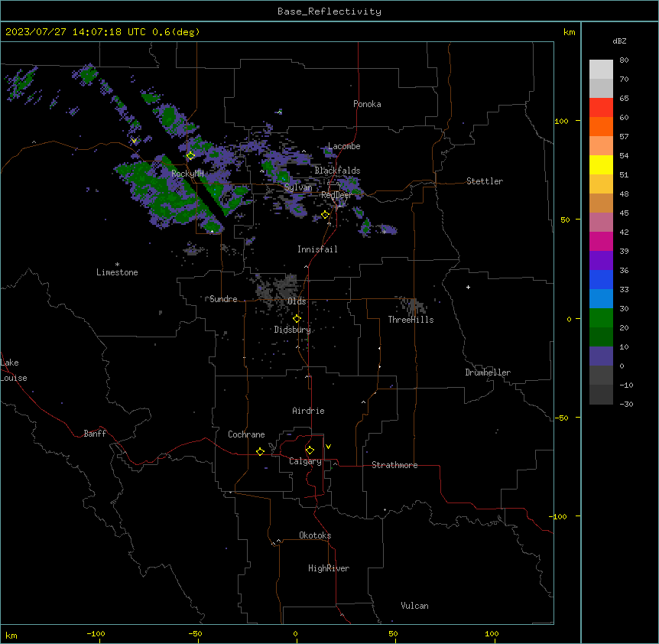Click the white plus marker west of Drumheller
Viewport: 659px width, 644px height.
468,287
